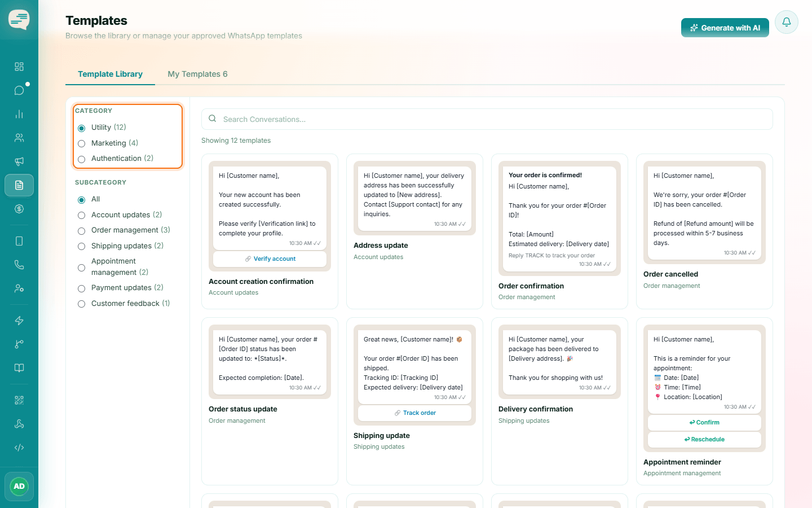Image resolution: width=812 pixels, height=508 pixels.
Task: Select the Utility category radio button
Action: tap(81, 128)
